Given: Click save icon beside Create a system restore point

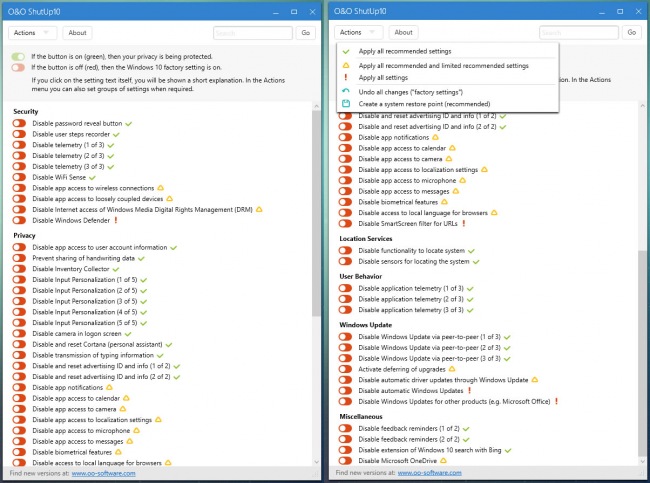Looking at the screenshot, I should [x=346, y=104].
